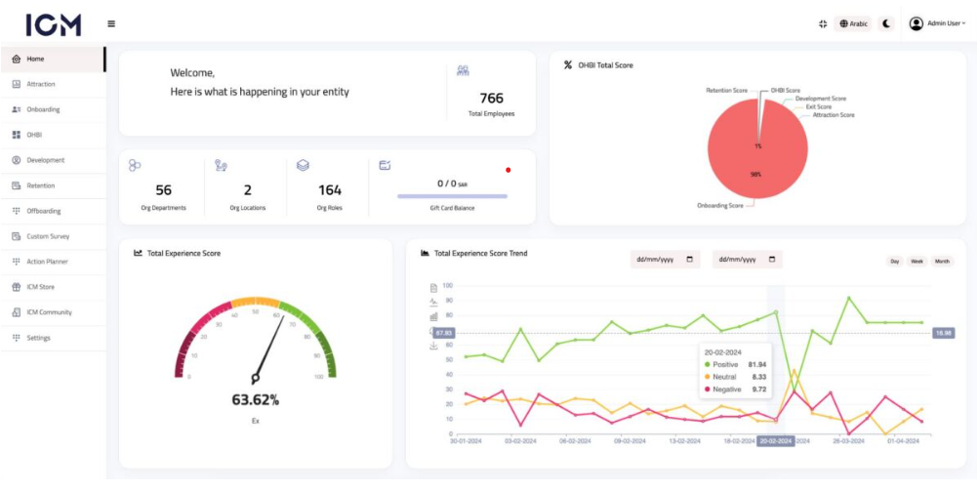Click the data view document icon on the chart
The height and width of the screenshot is (492, 980).
pos(433,288)
